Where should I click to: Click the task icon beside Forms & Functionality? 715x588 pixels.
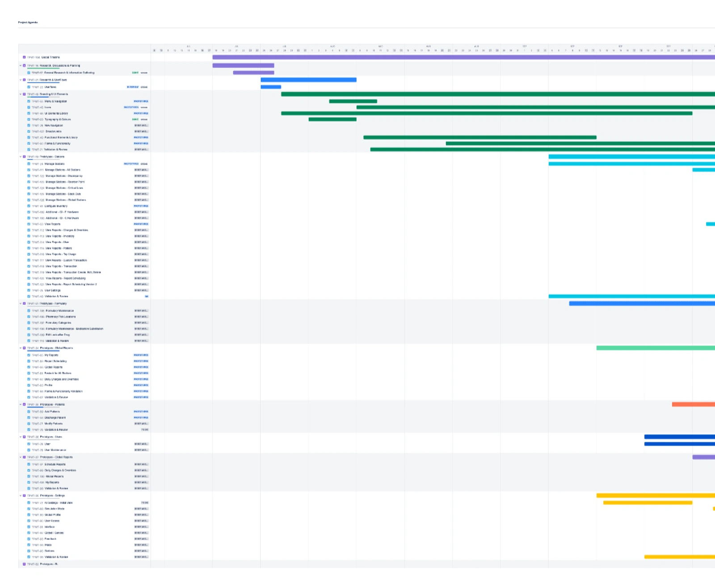pyautogui.click(x=29, y=143)
